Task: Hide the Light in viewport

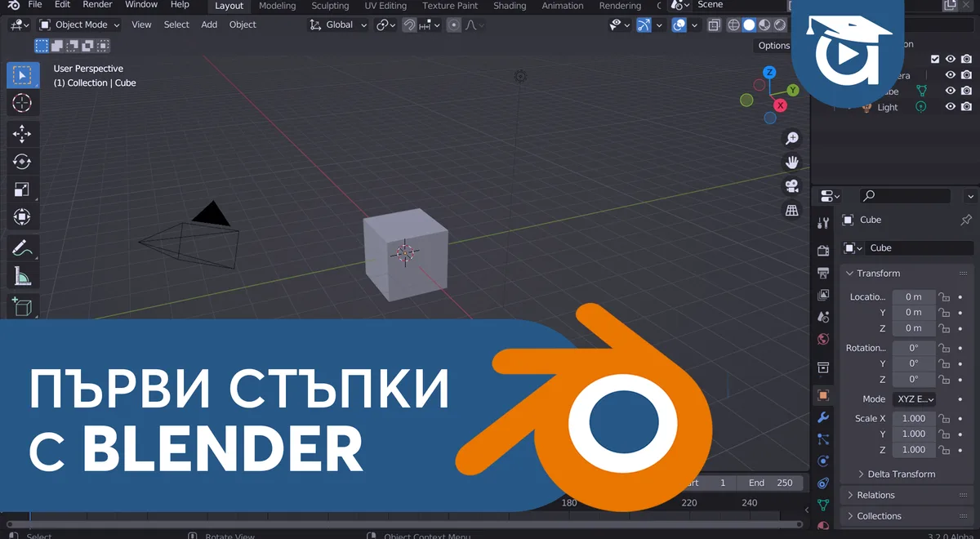Action: [951, 107]
